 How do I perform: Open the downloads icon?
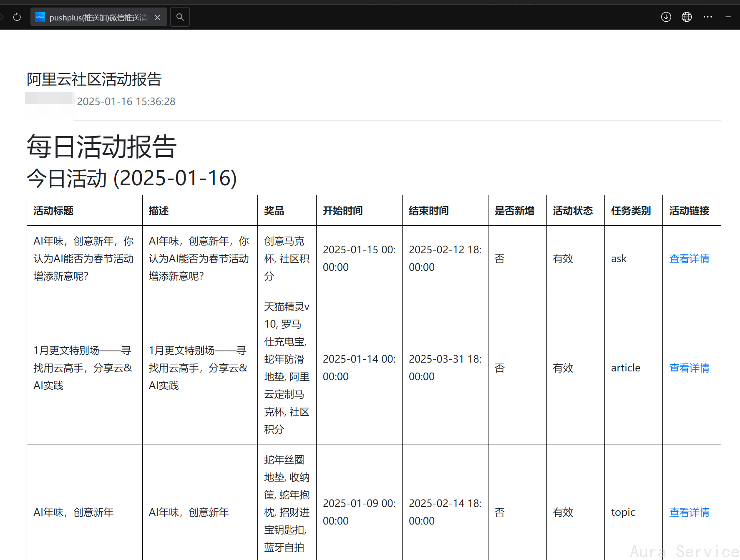666,17
